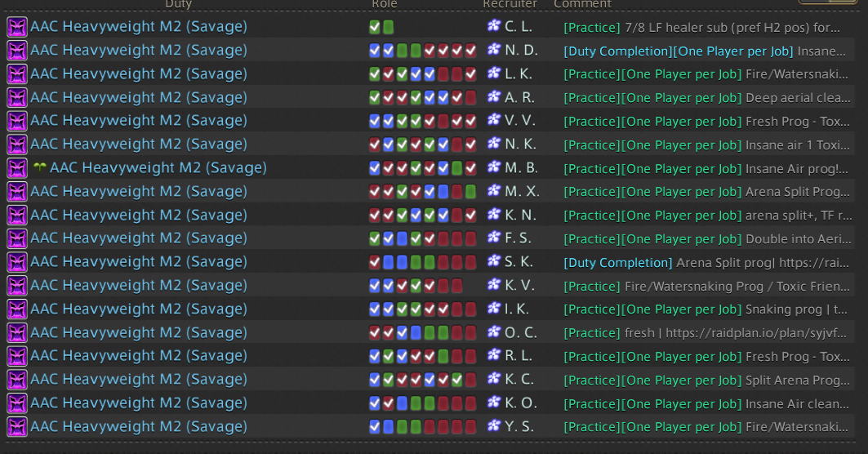This screenshot has width=868, height=454.
Task: Click the Practice tag in K. V.'s comment
Action: pyautogui.click(x=592, y=287)
